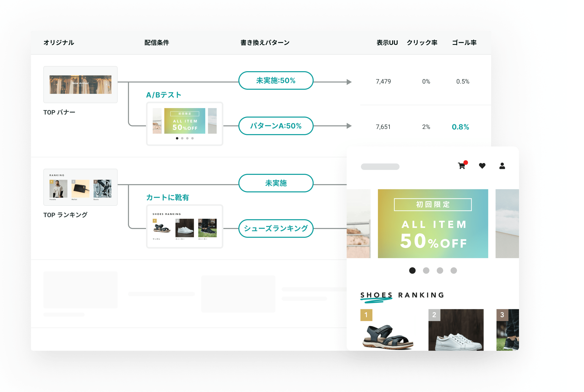This screenshot has height=392, width=584.
Task: Click the number 3 rank badge in preview
Action: coord(502,315)
